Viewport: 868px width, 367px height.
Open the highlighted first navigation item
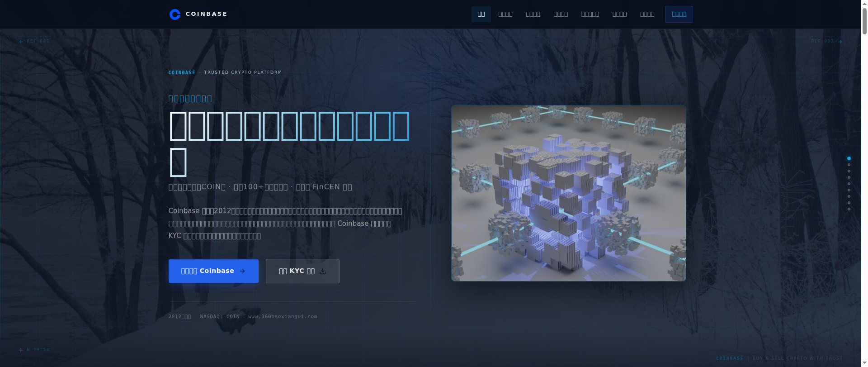pos(481,14)
